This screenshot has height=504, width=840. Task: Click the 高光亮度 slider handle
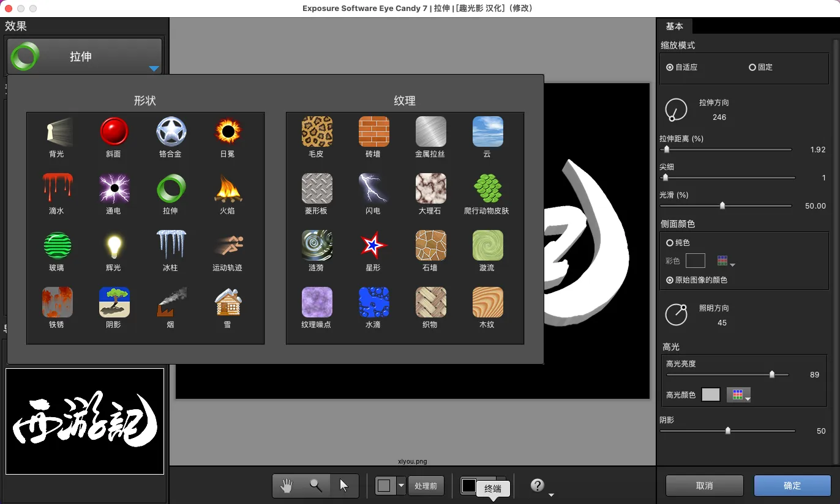pyautogui.click(x=771, y=374)
